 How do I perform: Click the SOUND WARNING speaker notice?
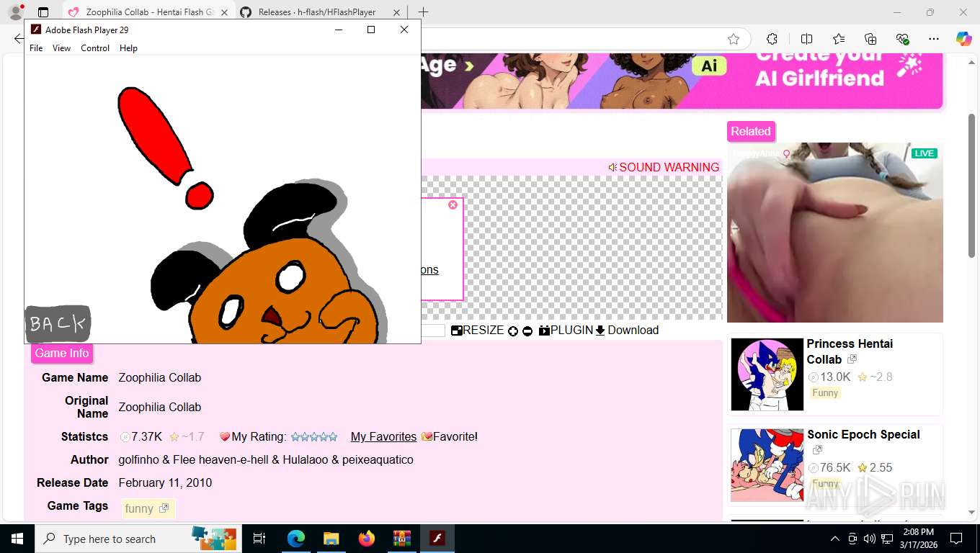664,167
